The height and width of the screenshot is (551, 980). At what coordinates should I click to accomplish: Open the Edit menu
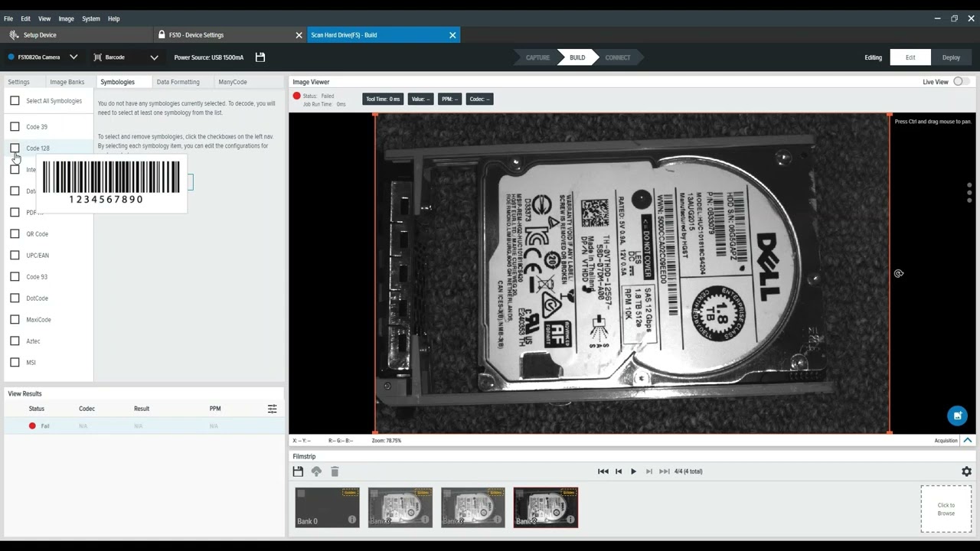[25, 18]
